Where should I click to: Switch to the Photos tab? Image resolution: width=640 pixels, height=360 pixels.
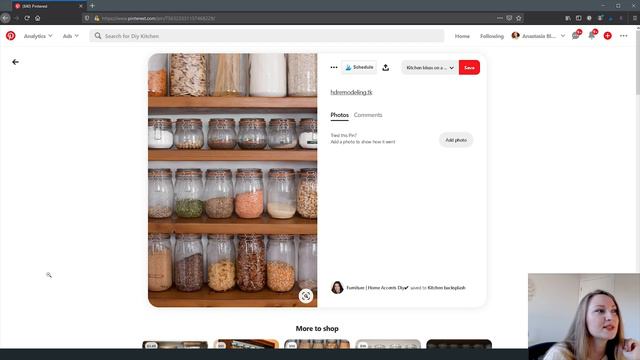340,115
